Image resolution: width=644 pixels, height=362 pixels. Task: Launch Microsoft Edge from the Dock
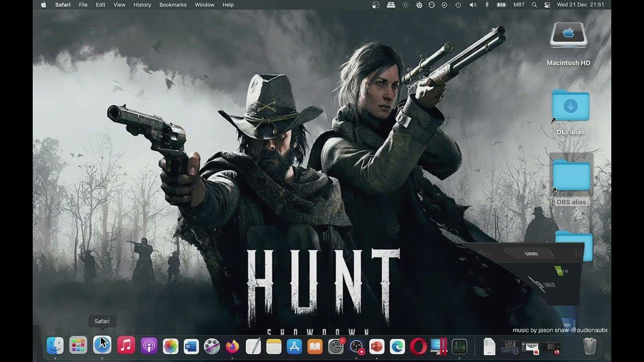point(397,346)
